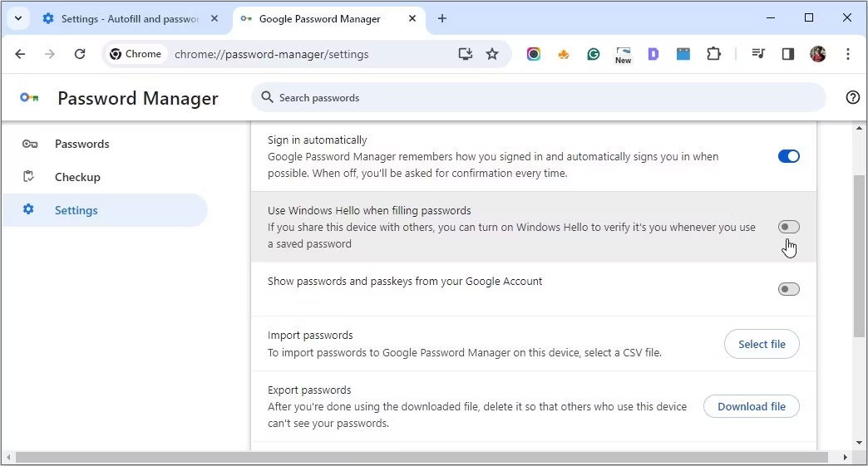
Task: Close the Settings Autofill tab
Action: point(215,19)
